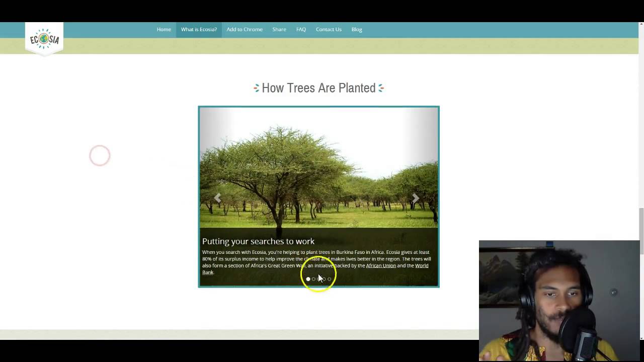Click the Ecosia logo
The height and width of the screenshot is (362, 644).
[x=44, y=39]
